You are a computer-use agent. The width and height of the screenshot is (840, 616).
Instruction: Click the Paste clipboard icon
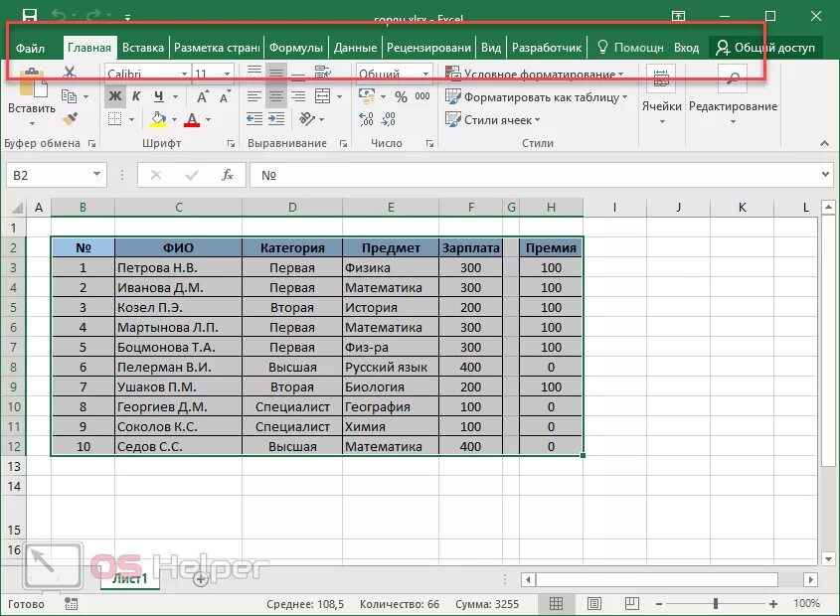click(x=32, y=83)
